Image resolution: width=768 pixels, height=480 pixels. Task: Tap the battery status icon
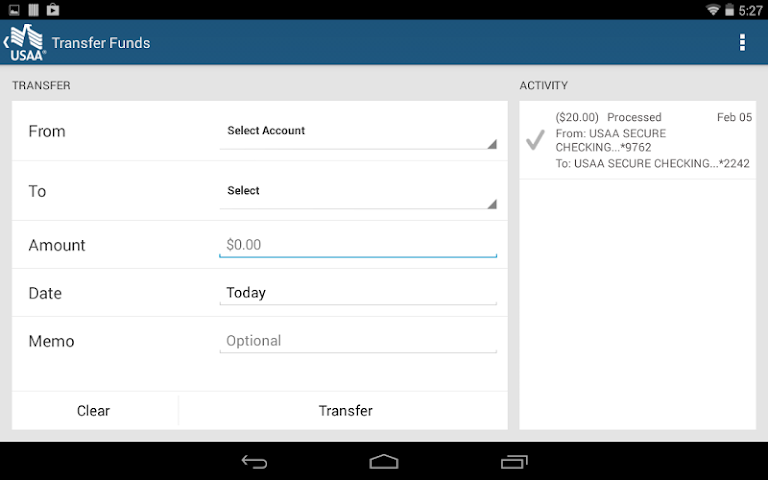(729, 10)
